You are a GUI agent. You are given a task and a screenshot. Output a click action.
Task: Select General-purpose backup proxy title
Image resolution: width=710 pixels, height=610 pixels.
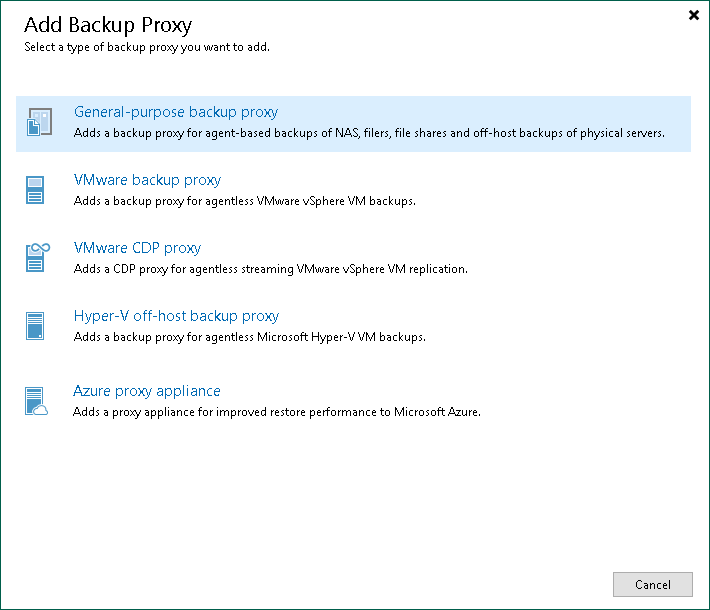(x=176, y=112)
